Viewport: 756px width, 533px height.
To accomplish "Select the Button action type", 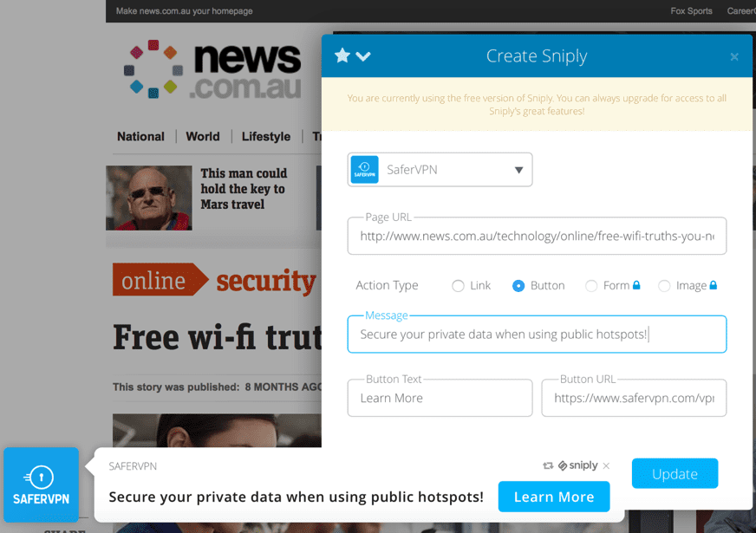I will [518, 286].
